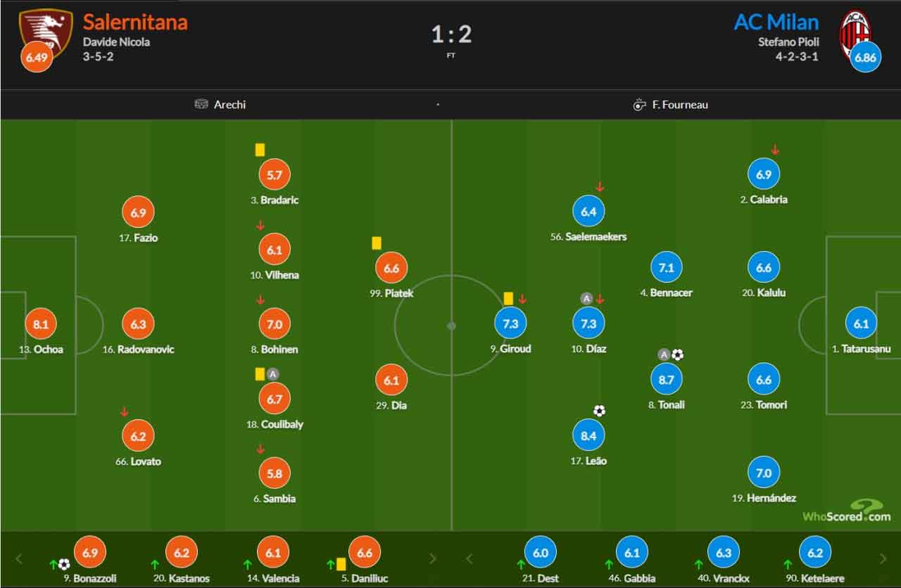Open the WhoScored.com logo
The width and height of the screenshot is (901, 588).
click(847, 511)
